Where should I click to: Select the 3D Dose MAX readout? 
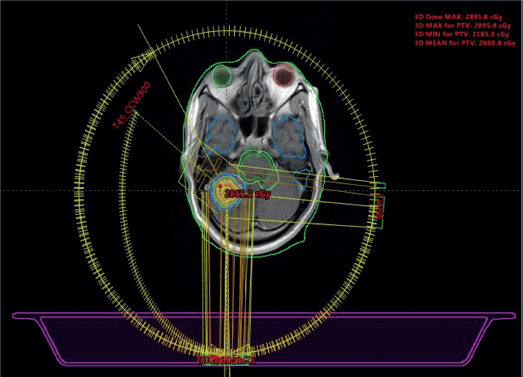tap(458, 17)
